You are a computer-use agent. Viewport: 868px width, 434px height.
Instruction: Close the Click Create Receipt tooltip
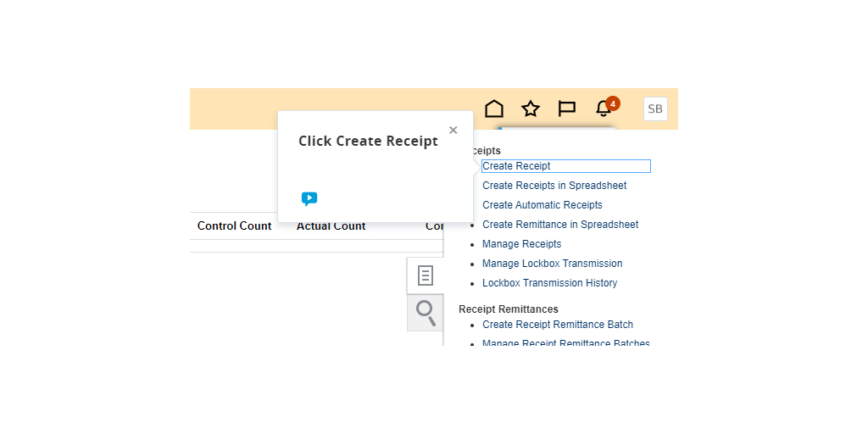click(453, 130)
